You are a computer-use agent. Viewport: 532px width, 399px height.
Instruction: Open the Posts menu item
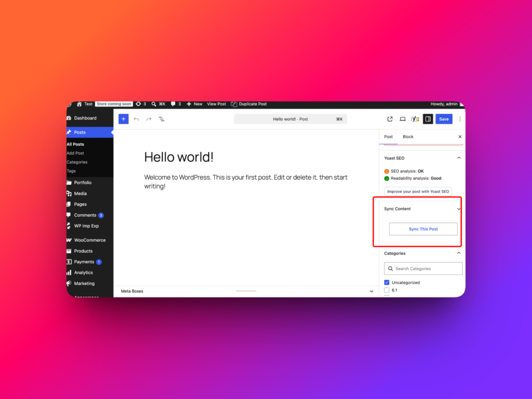coord(90,132)
